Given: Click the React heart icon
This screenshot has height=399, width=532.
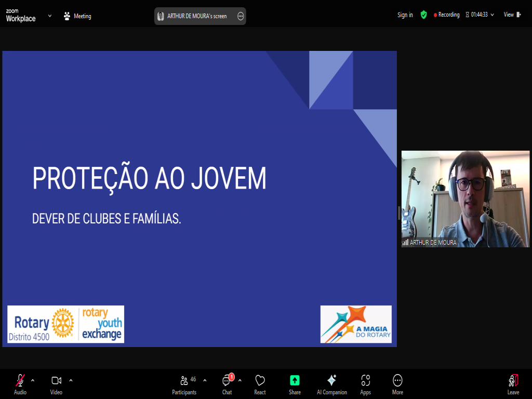Looking at the screenshot, I should (x=260, y=380).
